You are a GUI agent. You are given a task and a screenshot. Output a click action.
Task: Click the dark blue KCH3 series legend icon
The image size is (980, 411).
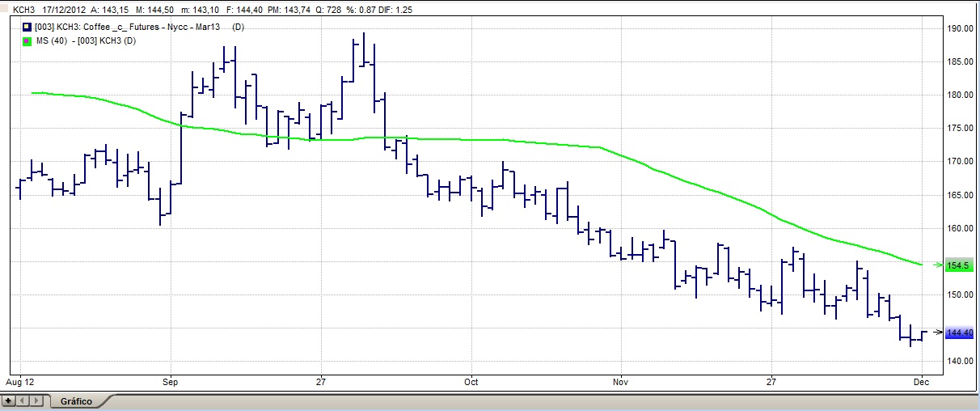tap(27, 28)
